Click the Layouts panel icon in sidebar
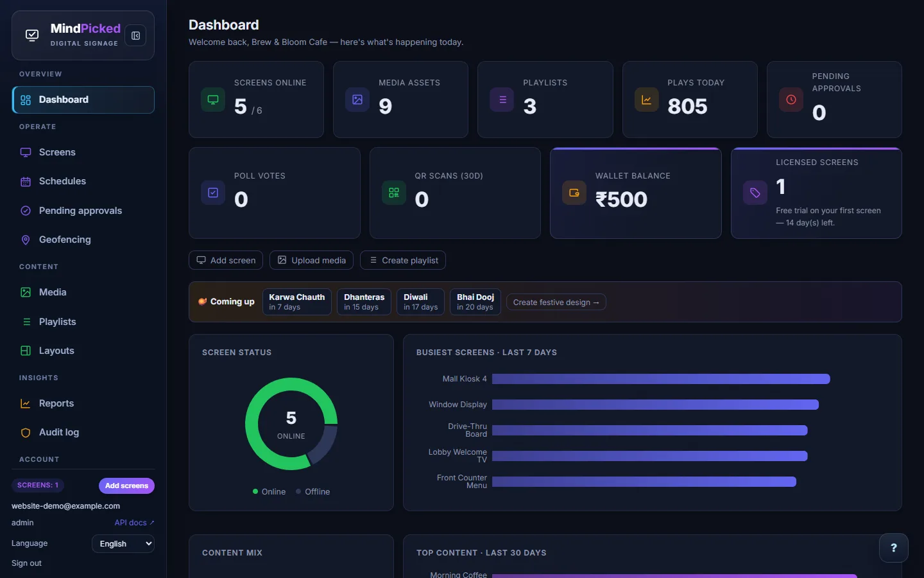 coord(26,351)
